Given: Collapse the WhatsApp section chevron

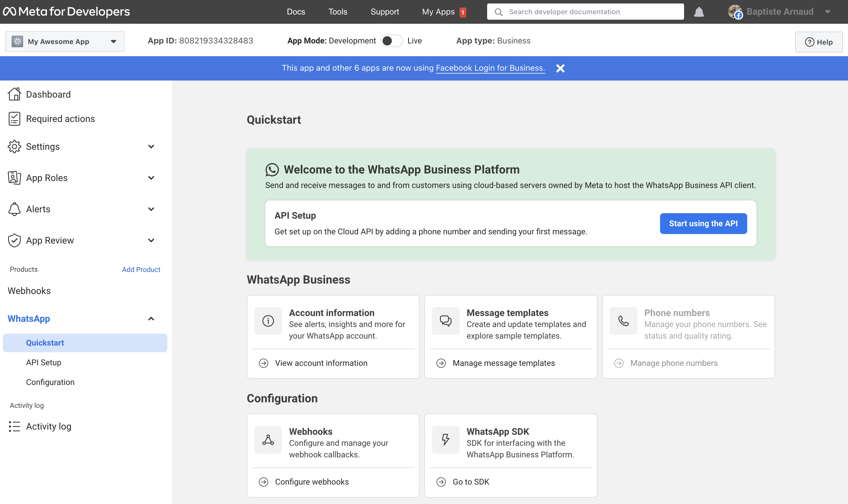Looking at the screenshot, I should 151,319.
